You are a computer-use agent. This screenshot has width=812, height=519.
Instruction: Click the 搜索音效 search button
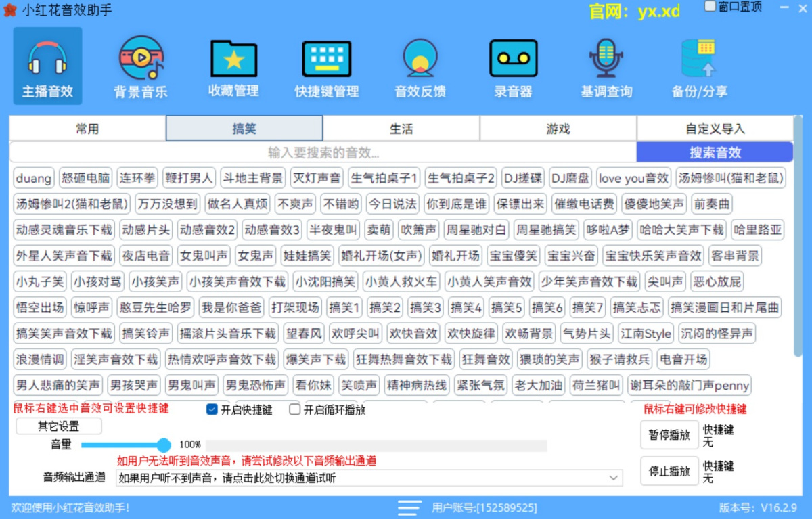click(x=715, y=152)
